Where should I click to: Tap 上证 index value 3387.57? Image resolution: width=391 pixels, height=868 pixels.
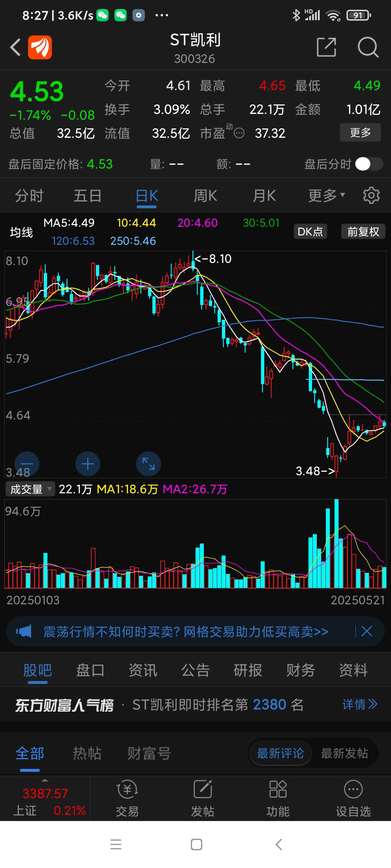pos(45,793)
